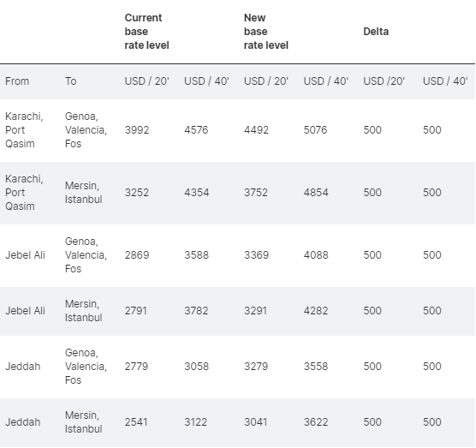
Task: Click the 3122 current rate cell
Action: pos(195,422)
